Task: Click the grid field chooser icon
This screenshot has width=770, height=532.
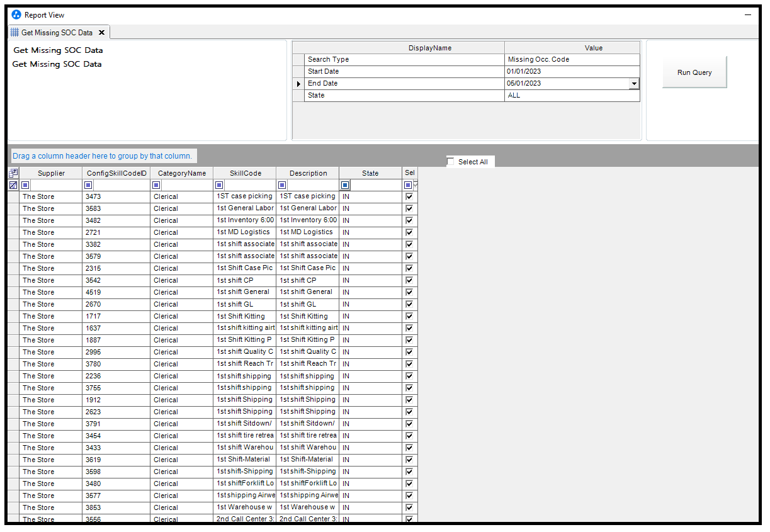Action: point(13,173)
